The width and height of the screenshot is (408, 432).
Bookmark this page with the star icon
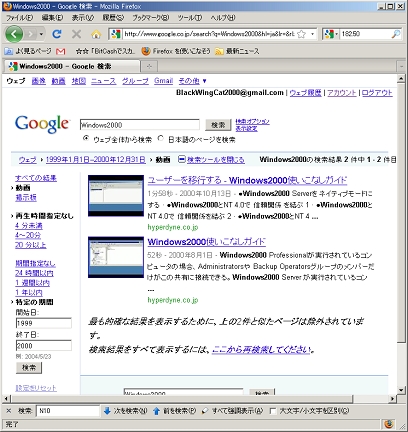tap(301, 34)
